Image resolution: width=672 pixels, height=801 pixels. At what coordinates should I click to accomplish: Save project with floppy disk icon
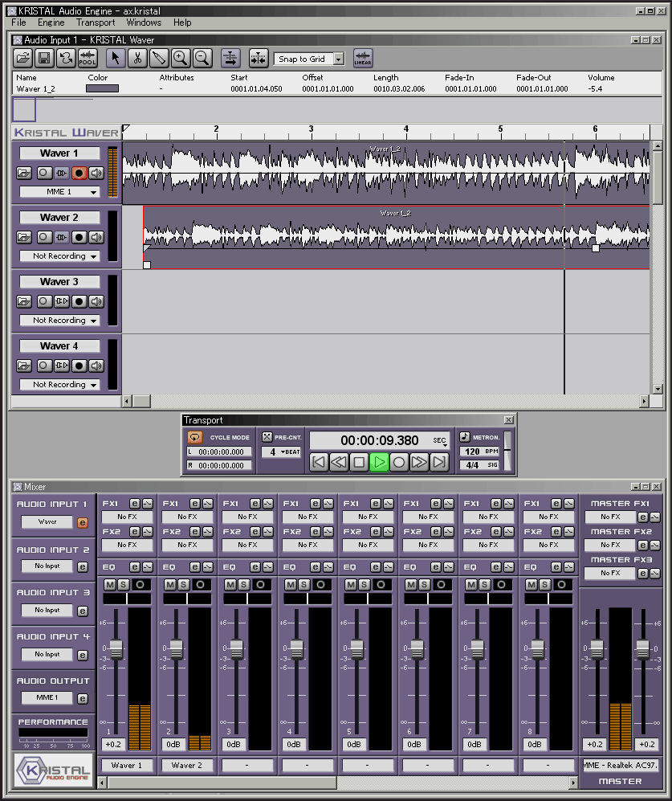click(x=44, y=58)
